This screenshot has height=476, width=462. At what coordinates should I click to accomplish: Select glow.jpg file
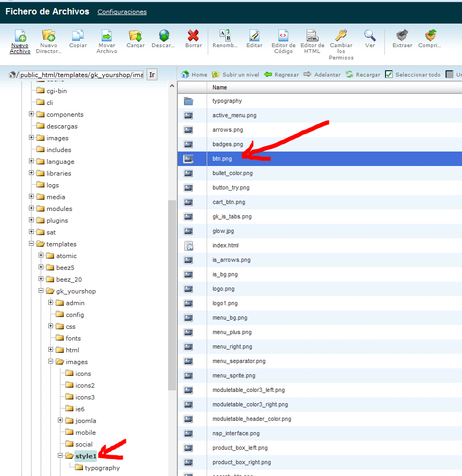click(x=223, y=231)
